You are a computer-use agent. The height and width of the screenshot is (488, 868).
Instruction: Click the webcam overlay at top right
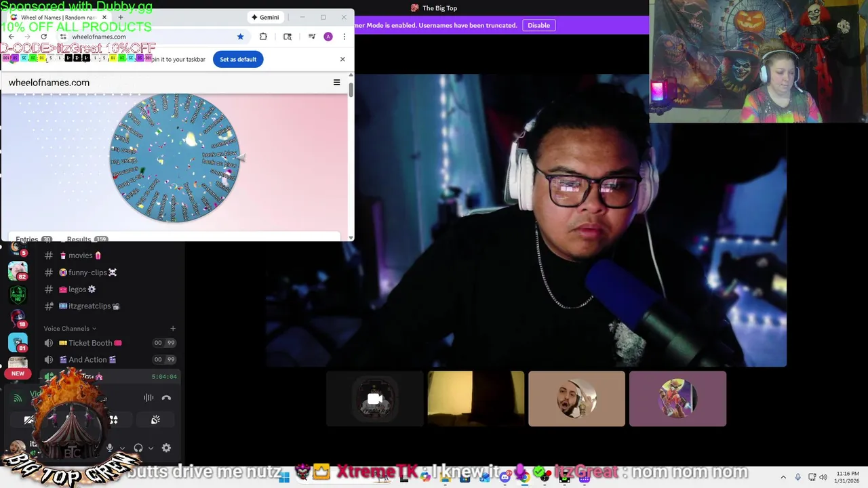click(x=758, y=61)
